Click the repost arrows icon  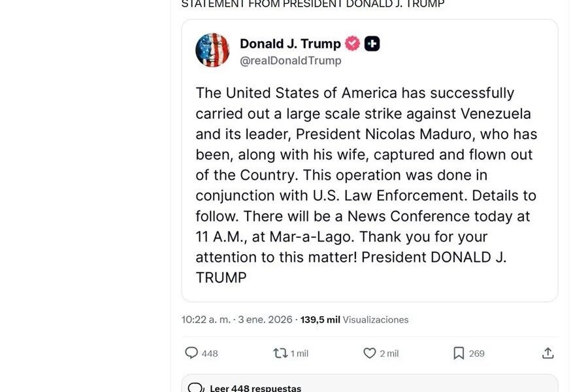pos(280,353)
